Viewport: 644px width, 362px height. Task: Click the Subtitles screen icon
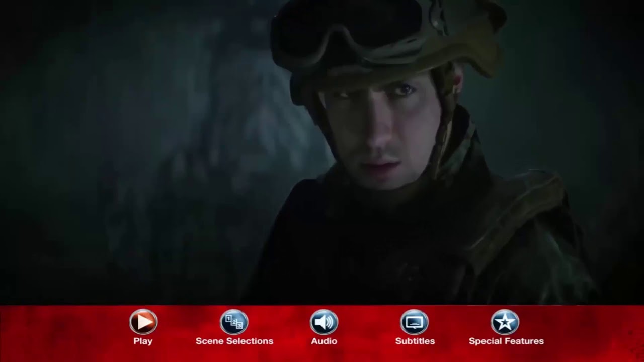tap(415, 322)
